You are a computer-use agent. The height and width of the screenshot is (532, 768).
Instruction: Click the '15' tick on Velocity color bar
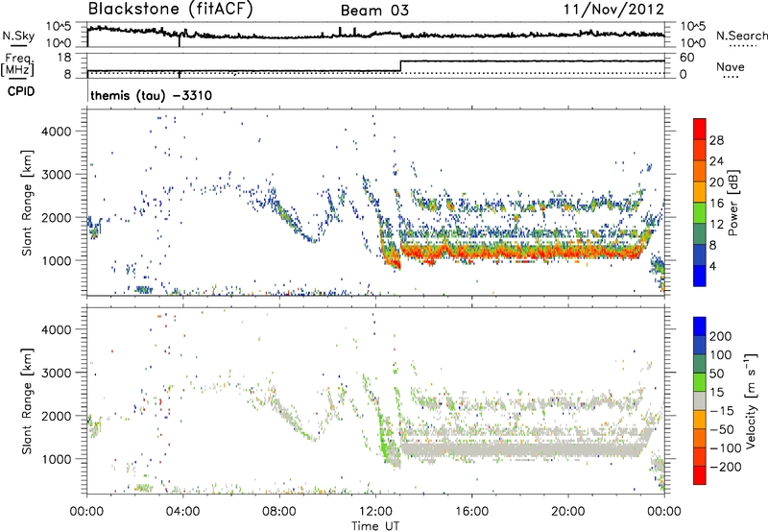click(x=716, y=392)
